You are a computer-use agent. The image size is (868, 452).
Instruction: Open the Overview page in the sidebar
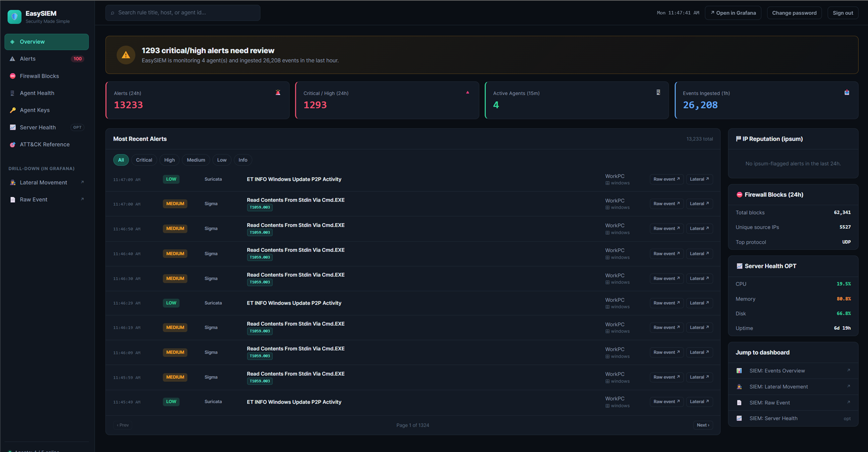click(x=46, y=42)
